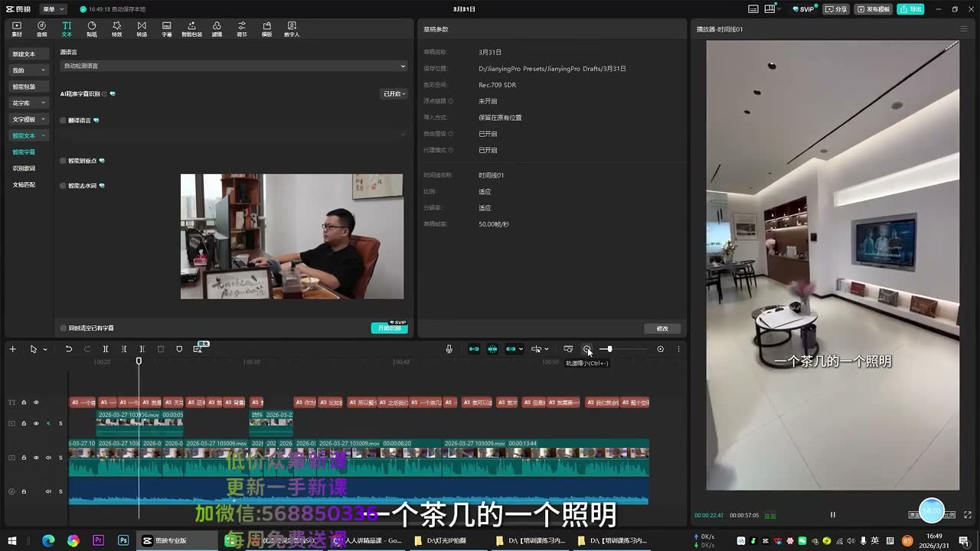The height and width of the screenshot is (551, 980).
Task: Open Photoshop from the taskbar
Action: pyautogui.click(x=123, y=540)
